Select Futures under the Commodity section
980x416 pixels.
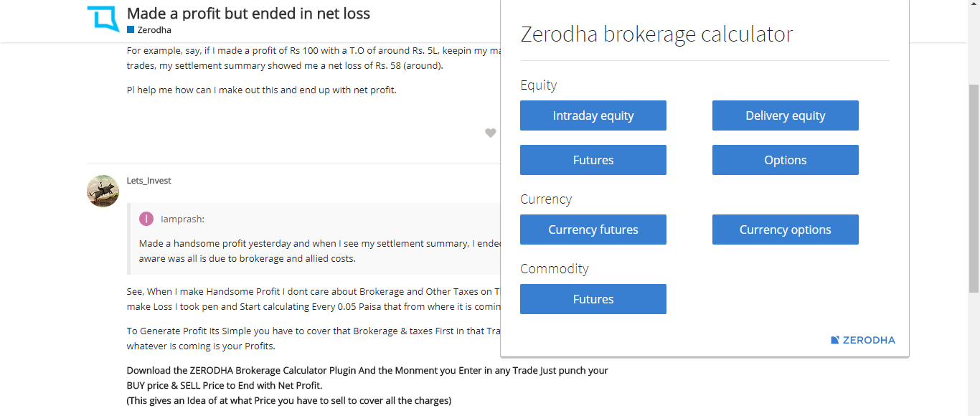593,299
